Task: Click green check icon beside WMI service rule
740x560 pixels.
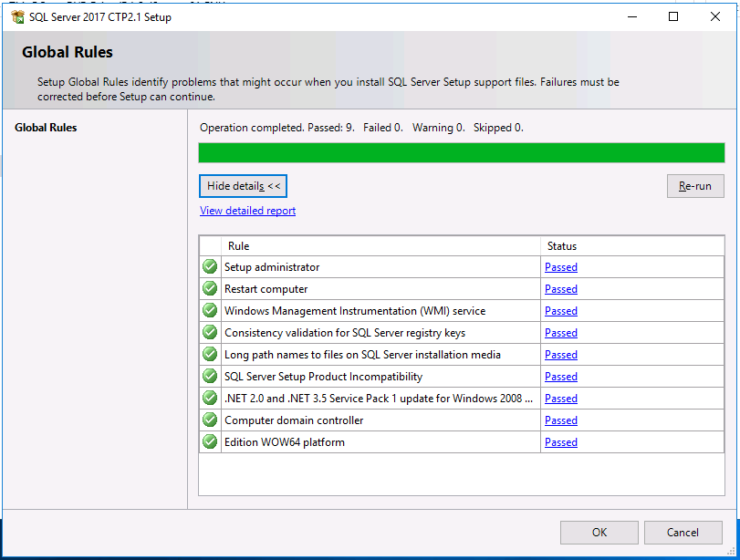Action: [x=210, y=310]
